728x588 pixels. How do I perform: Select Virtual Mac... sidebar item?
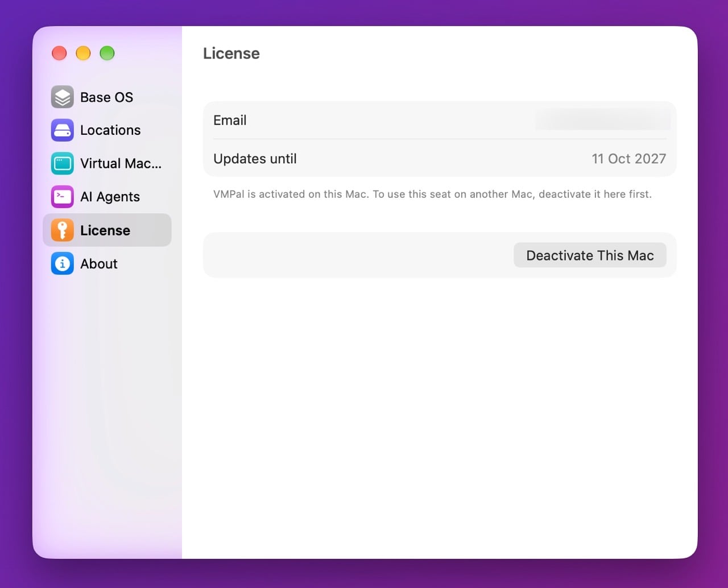[x=107, y=164]
